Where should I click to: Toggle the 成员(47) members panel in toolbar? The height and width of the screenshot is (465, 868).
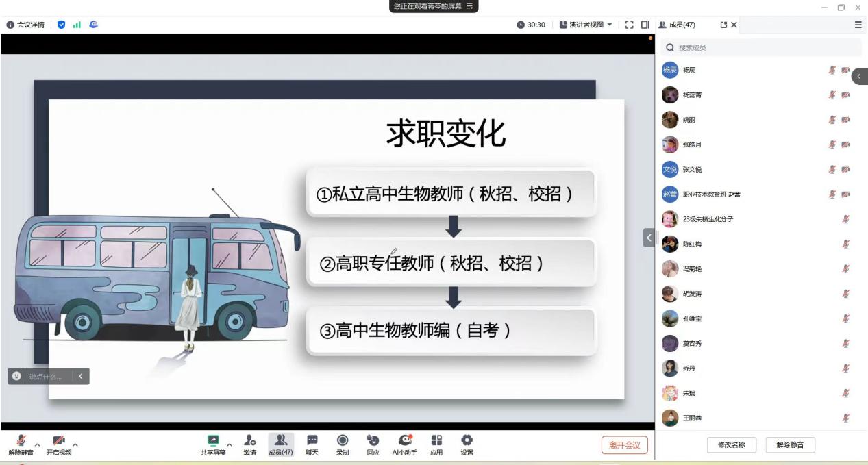point(280,440)
